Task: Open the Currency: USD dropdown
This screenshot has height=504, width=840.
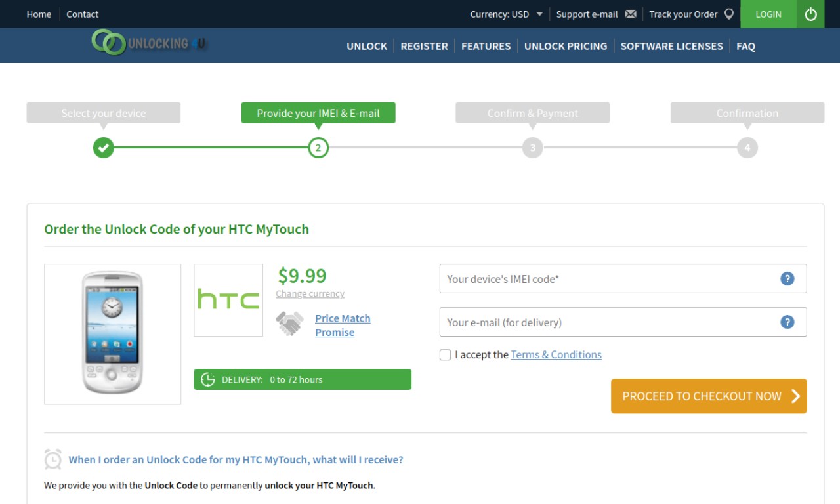Action: pos(507,14)
